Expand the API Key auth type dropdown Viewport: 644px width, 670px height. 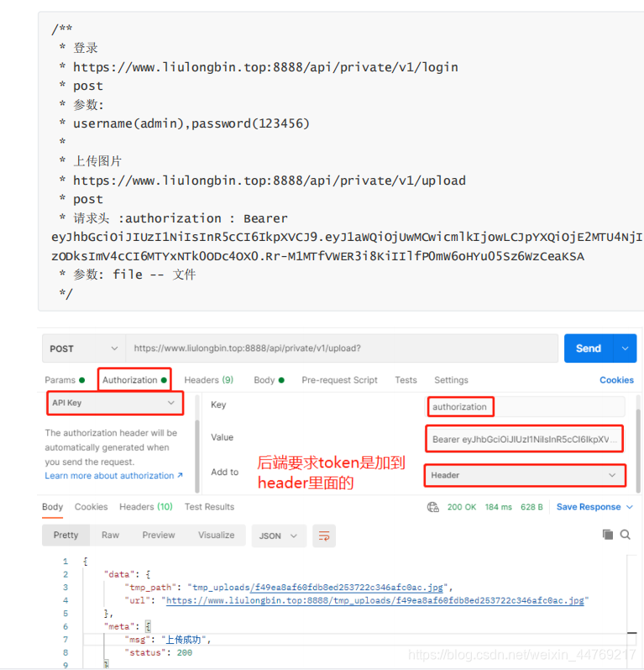pyautogui.click(x=114, y=403)
